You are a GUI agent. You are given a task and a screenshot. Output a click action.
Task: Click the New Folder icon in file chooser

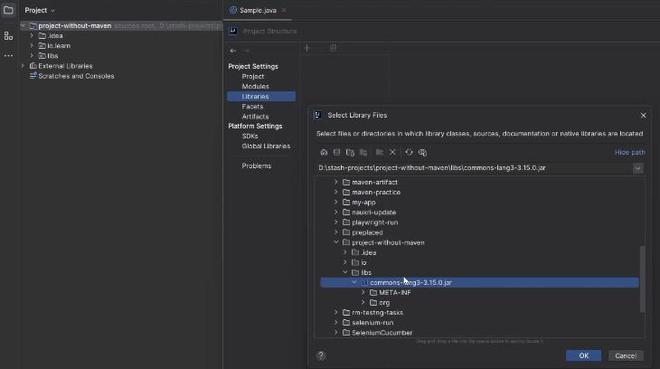pyautogui.click(x=379, y=152)
